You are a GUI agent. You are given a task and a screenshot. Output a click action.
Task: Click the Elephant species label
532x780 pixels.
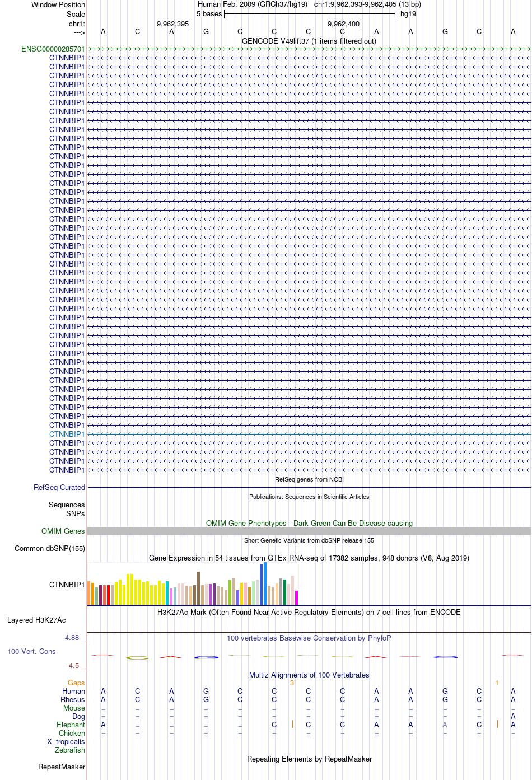coord(71,725)
